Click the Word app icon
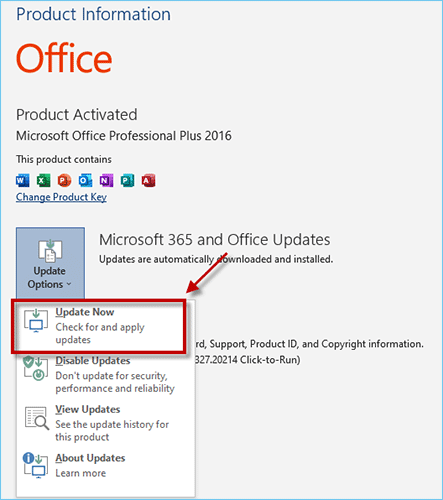This screenshot has height=500, width=443. coord(23,180)
